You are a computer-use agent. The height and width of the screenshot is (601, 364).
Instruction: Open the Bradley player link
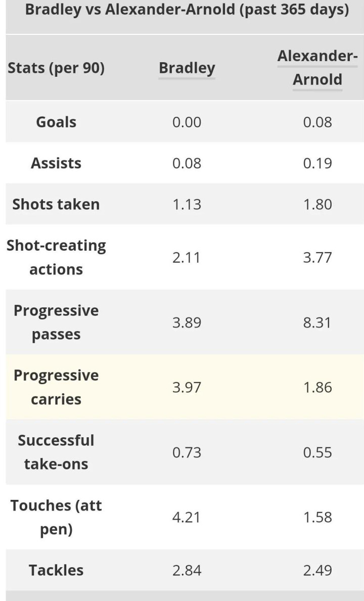(187, 68)
